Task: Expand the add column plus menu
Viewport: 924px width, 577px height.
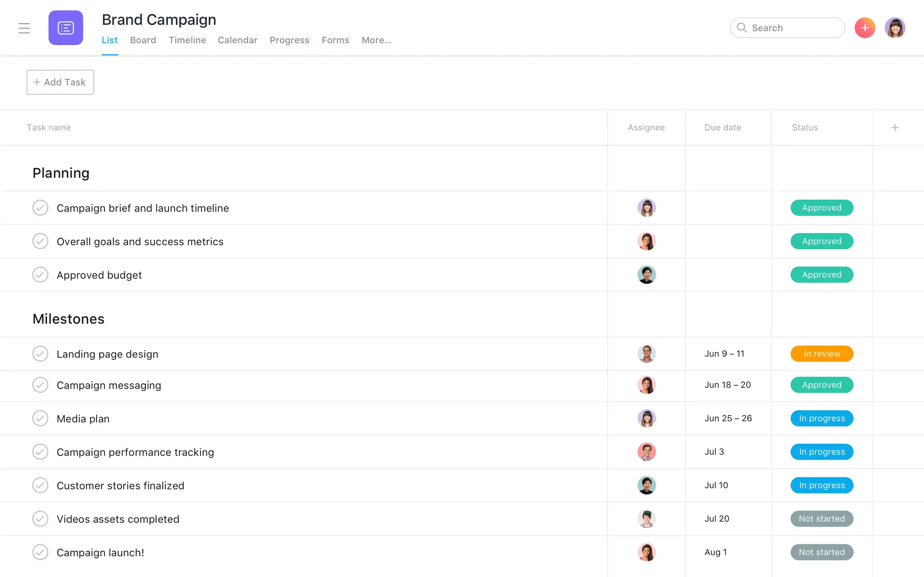Action: point(895,128)
